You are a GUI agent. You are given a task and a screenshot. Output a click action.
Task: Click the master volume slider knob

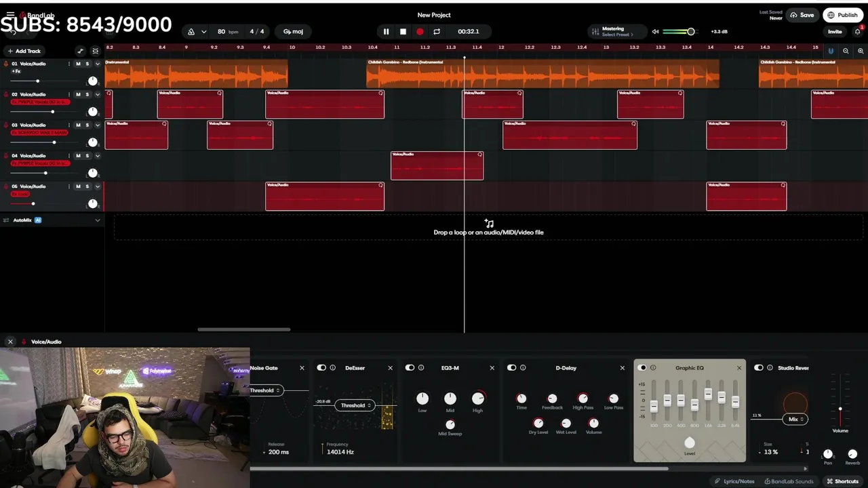click(x=691, y=32)
